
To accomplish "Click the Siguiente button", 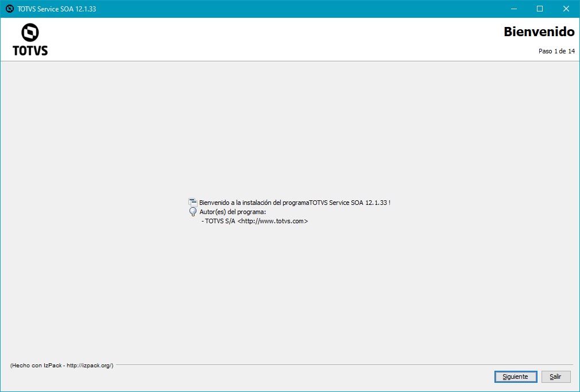I will (x=516, y=377).
